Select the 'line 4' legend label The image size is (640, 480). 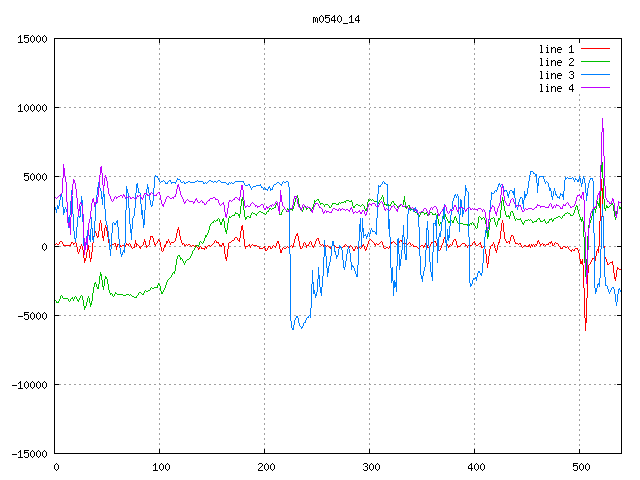pos(556,88)
